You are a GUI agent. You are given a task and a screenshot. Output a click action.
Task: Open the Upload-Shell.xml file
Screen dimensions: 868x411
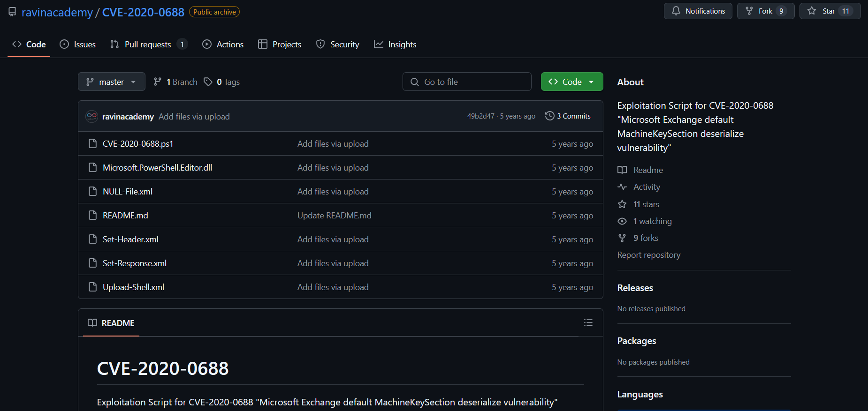pyautogui.click(x=133, y=287)
